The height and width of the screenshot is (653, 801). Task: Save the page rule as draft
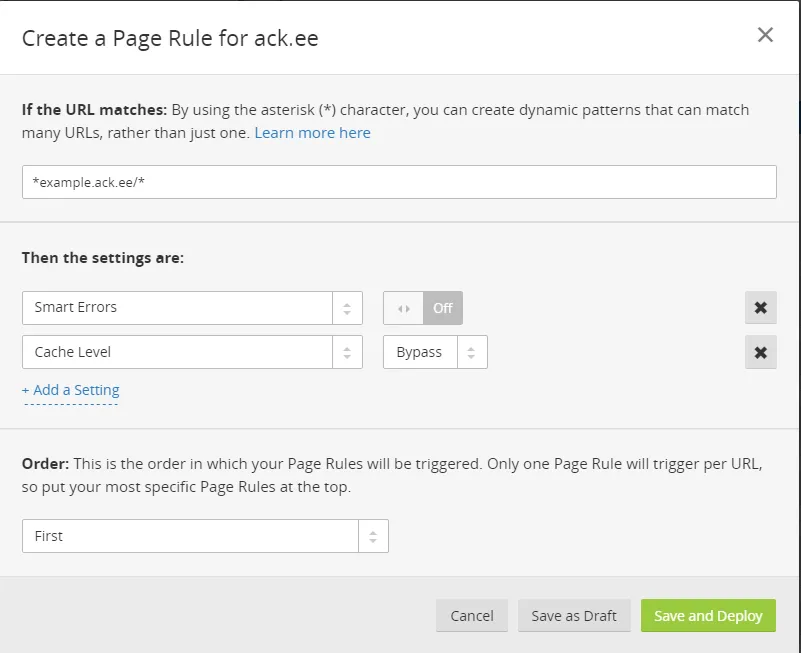574,616
